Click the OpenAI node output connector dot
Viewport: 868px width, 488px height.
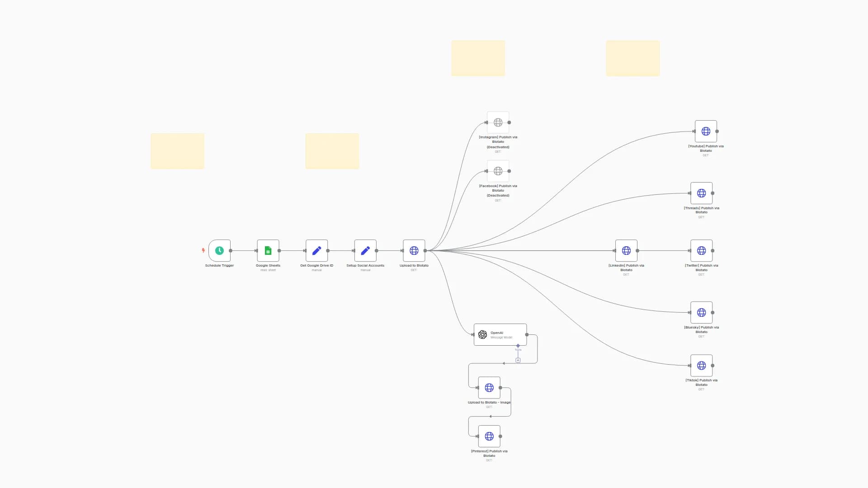(x=527, y=335)
